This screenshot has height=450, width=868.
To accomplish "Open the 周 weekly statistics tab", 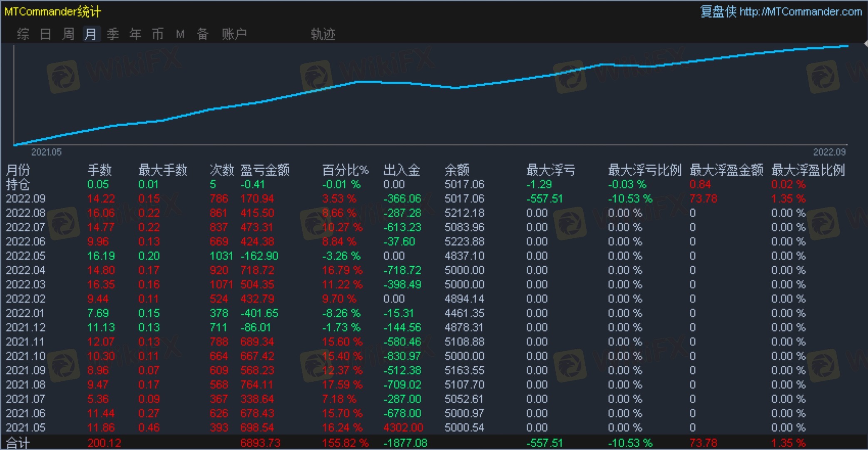I will coord(68,34).
